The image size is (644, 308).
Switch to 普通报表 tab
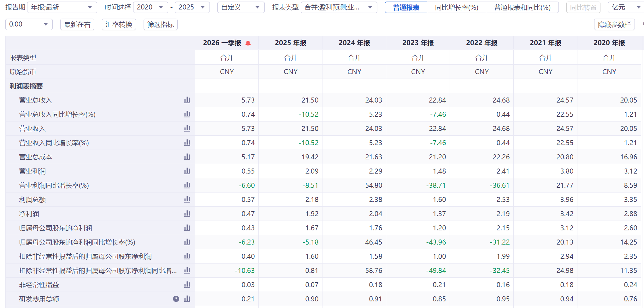coord(406,7)
